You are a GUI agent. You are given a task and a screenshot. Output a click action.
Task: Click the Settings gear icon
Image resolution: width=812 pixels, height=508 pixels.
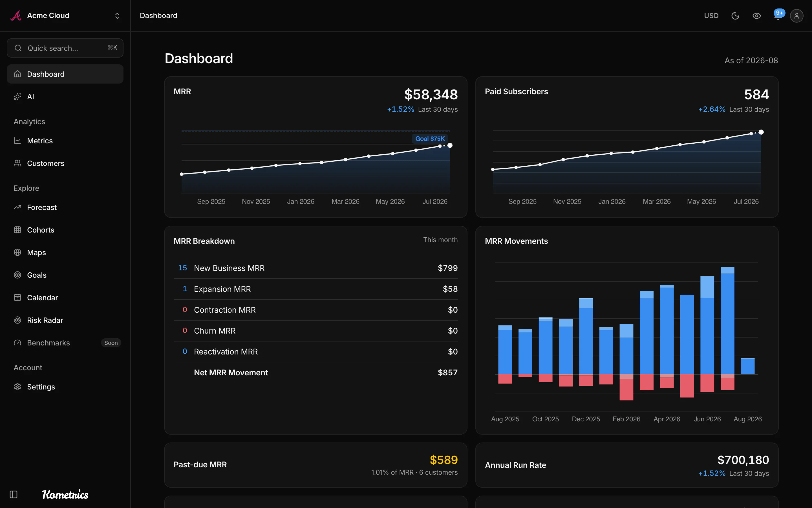pyautogui.click(x=17, y=387)
